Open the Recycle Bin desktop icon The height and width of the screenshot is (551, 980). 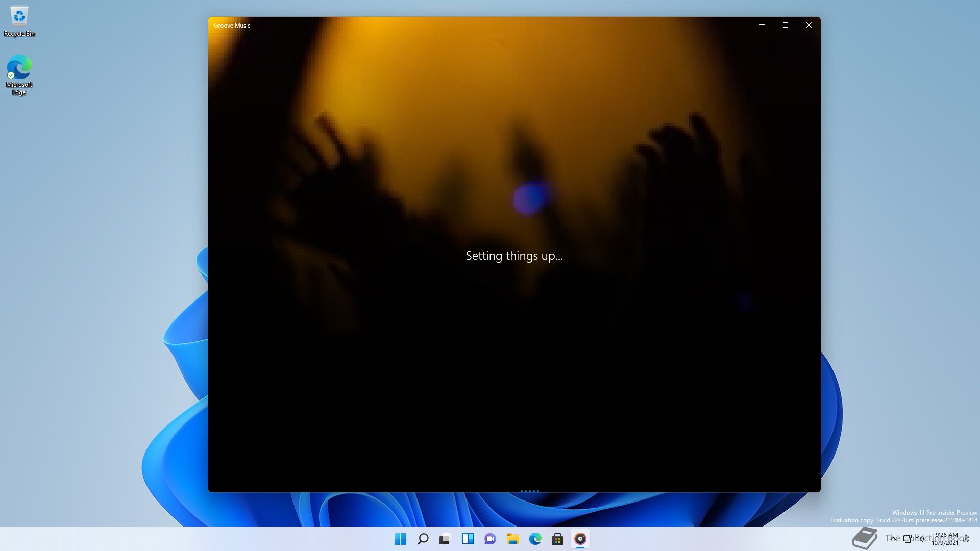pyautogui.click(x=19, y=21)
